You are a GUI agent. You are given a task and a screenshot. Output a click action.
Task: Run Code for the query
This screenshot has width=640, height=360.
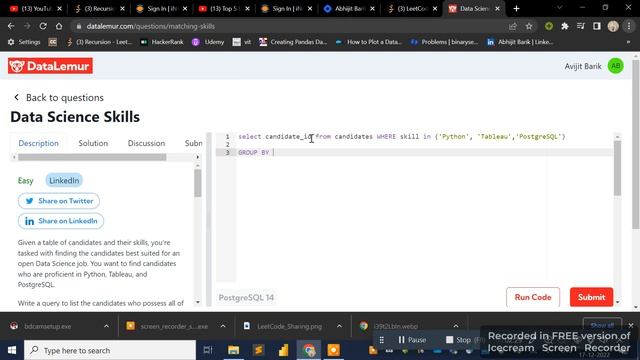tap(533, 297)
